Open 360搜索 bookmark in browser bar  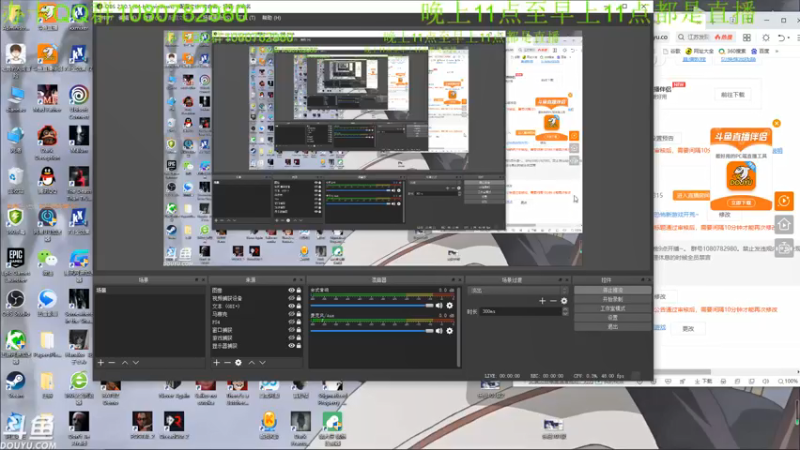tap(732, 51)
